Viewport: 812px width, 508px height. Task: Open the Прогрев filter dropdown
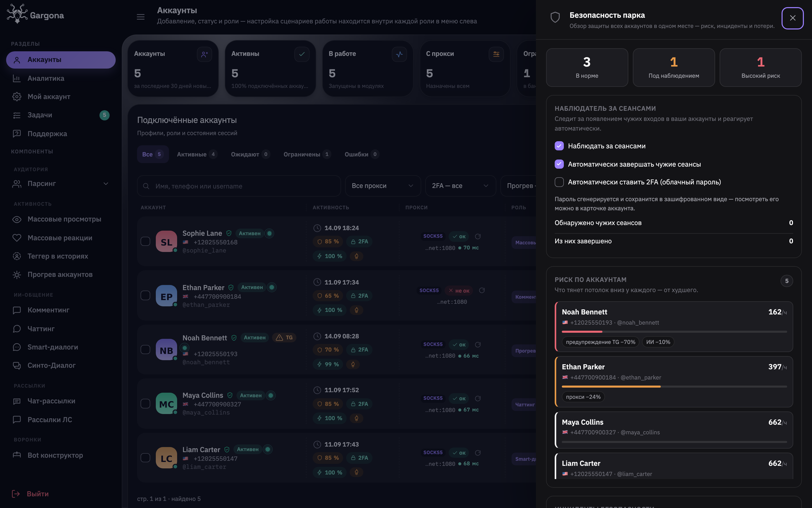coord(518,186)
